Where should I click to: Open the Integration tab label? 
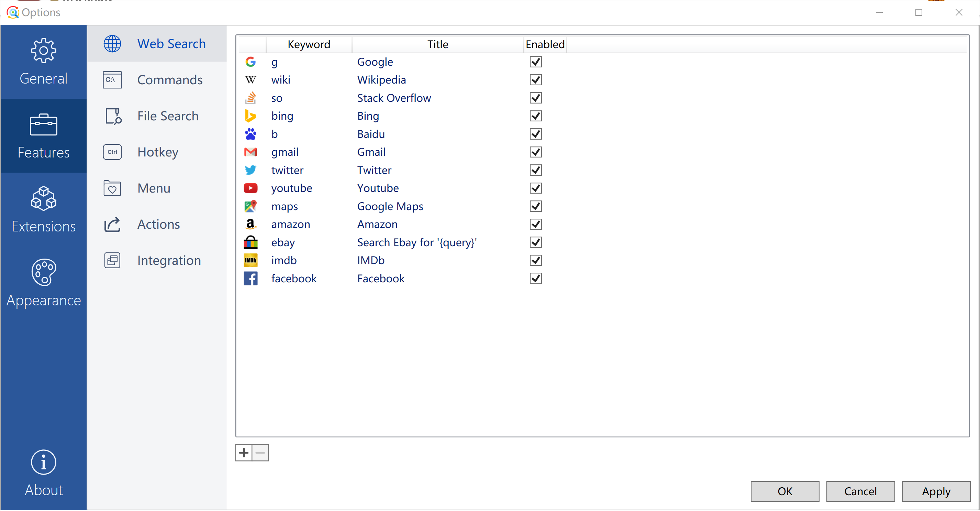tap(169, 261)
